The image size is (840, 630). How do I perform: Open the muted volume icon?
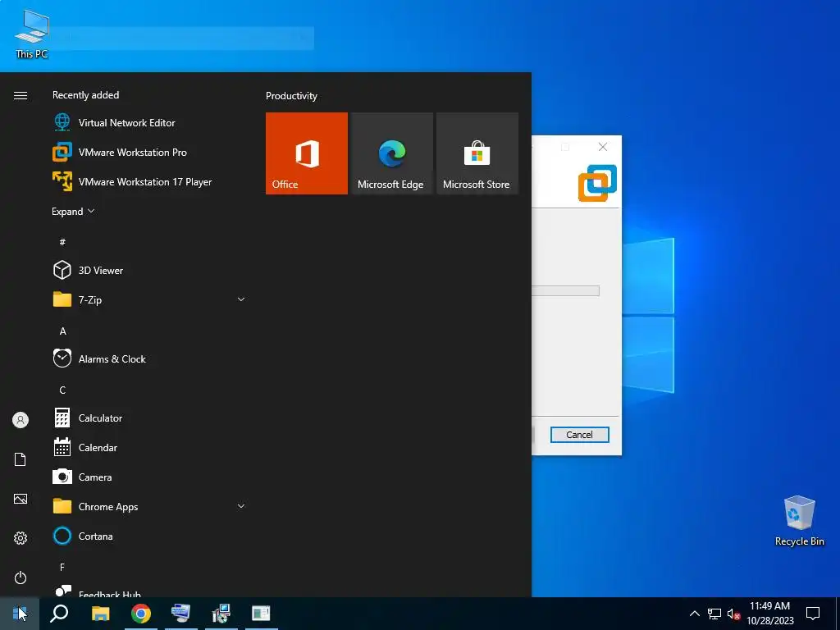733,614
